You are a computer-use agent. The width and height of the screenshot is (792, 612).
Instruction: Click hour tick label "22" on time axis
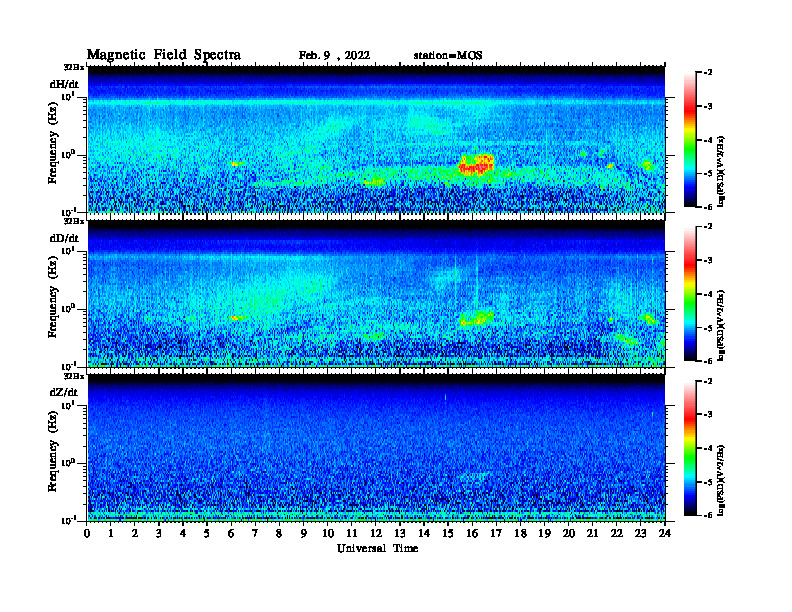pos(617,534)
